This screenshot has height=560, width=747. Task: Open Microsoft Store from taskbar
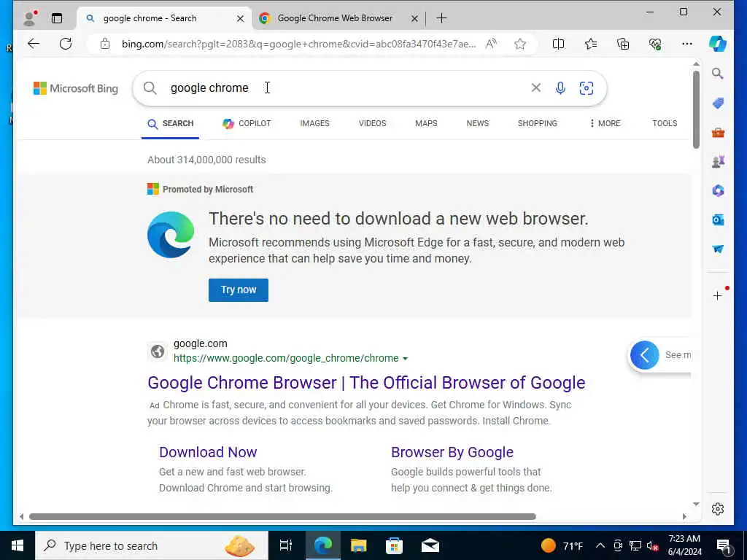pos(394,545)
